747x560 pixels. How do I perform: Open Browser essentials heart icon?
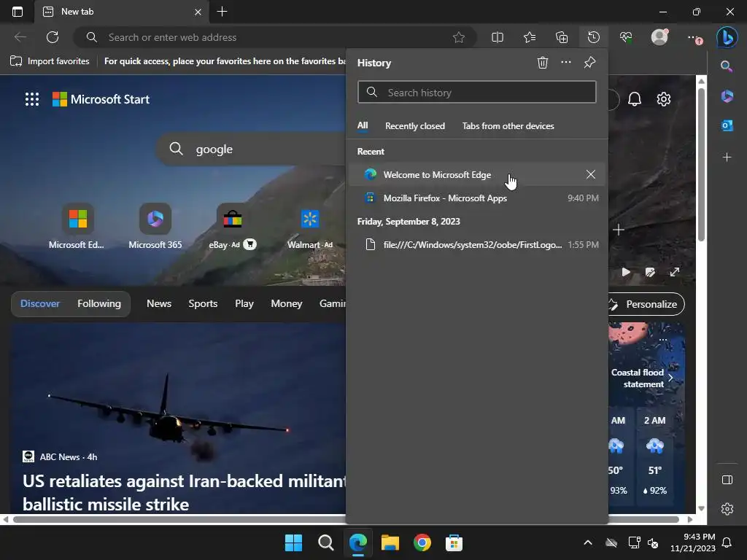[x=626, y=37]
